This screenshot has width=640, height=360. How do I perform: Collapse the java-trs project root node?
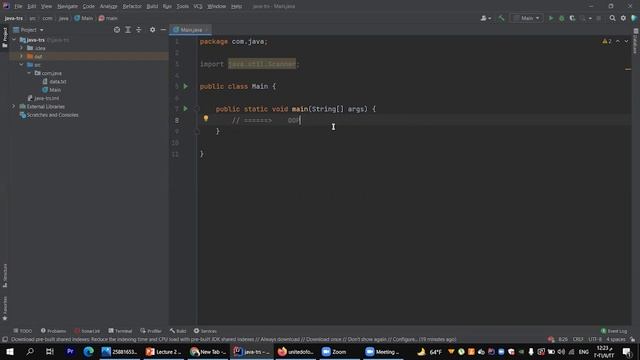[x=14, y=40]
